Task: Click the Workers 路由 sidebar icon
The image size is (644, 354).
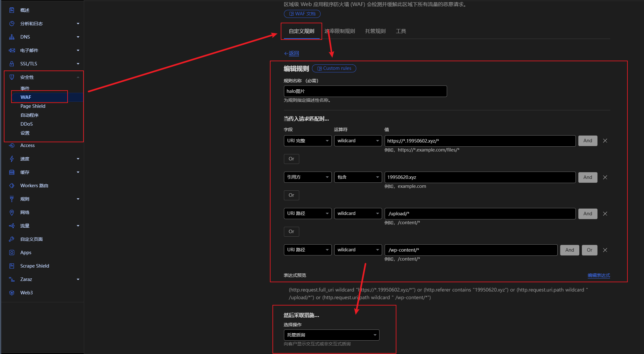Action: click(12, 185)
